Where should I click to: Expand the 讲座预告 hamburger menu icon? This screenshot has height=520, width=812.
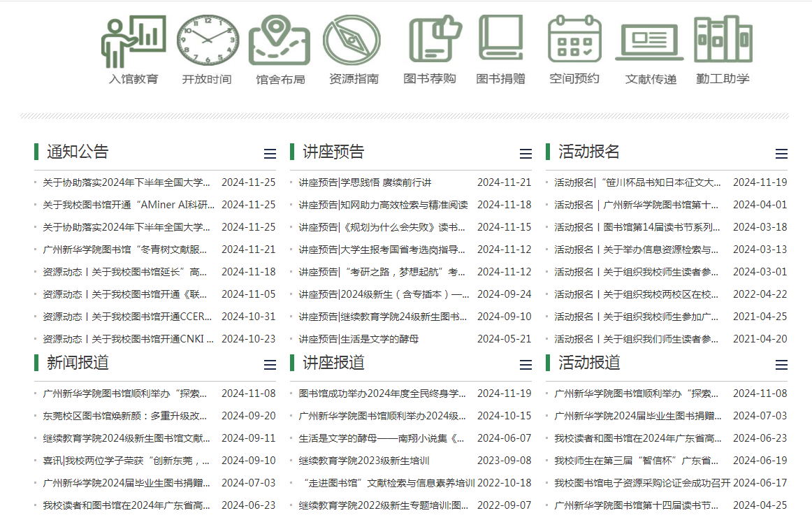pos(525,154)
